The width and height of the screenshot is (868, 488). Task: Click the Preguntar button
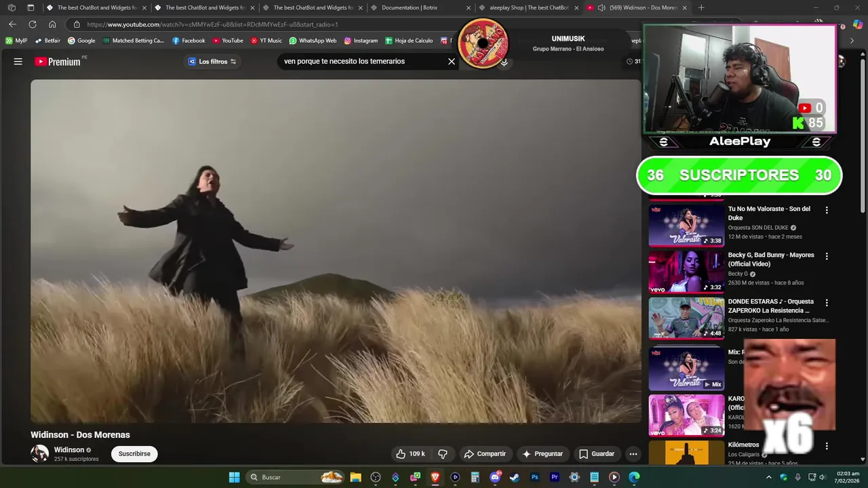point(542,454)
